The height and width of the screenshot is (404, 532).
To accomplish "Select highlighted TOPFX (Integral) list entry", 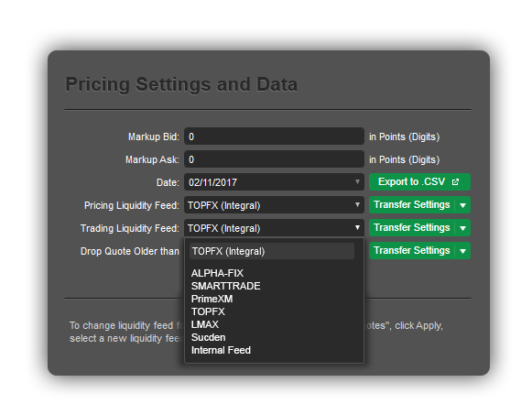I will pyautogui.click(x=272, y=251).
